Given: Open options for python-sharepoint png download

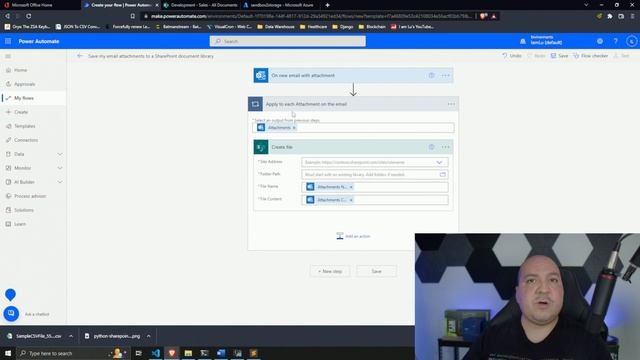Looking at the screenshot, I should (x=149, y=336).
